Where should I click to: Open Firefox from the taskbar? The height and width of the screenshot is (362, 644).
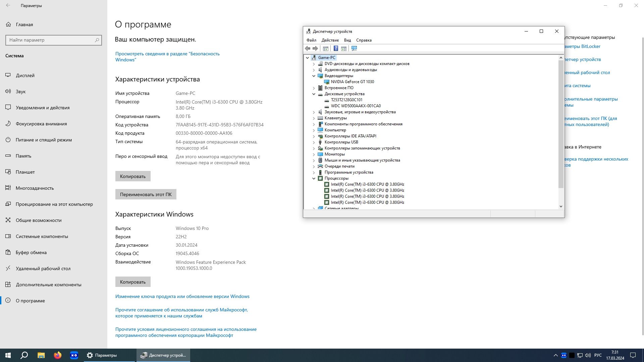[58, 355]
